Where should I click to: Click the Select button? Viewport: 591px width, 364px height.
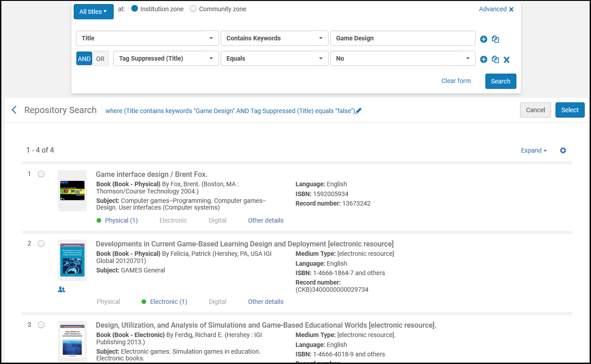[570, 110]
